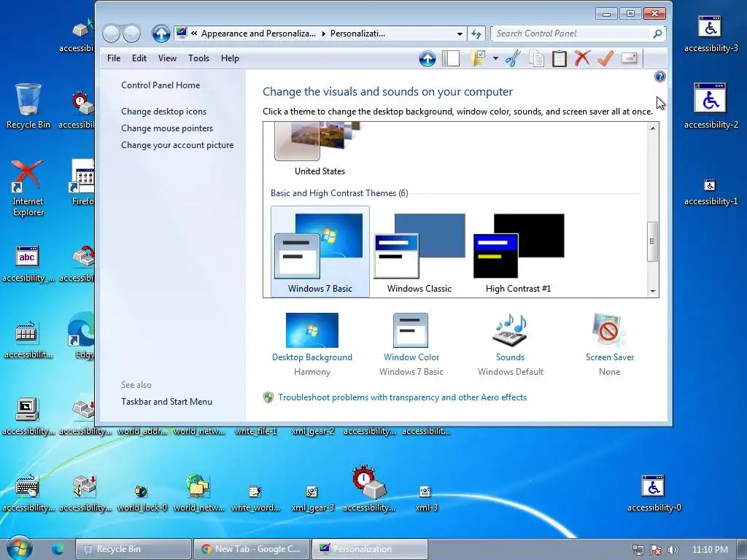Select the write_word desktop icon
Viewport: 747px width, 560px height.
coord(255,498)
